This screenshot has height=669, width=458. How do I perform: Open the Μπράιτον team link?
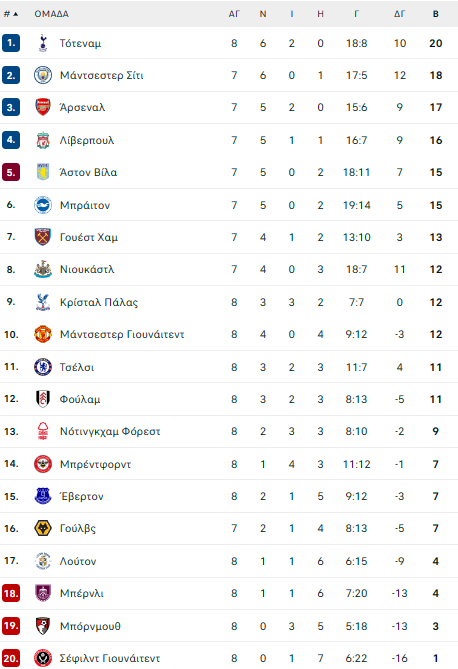click(85, 205)
